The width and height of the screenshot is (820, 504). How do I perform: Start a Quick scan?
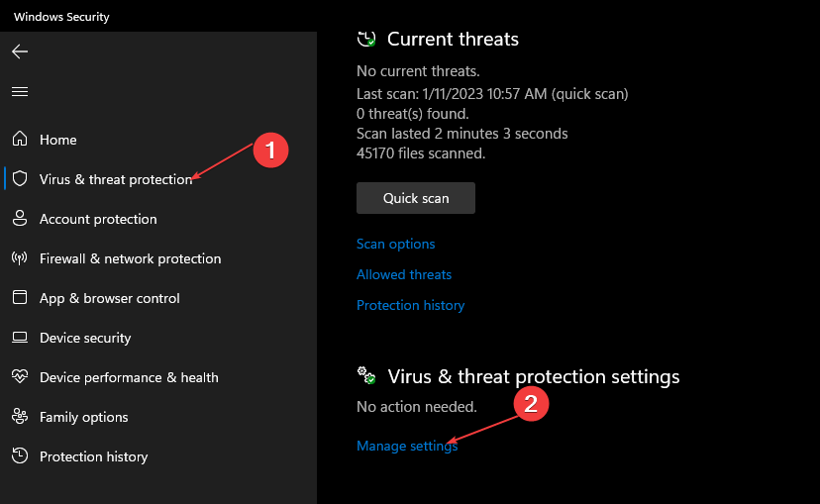(x=416, y=198)
